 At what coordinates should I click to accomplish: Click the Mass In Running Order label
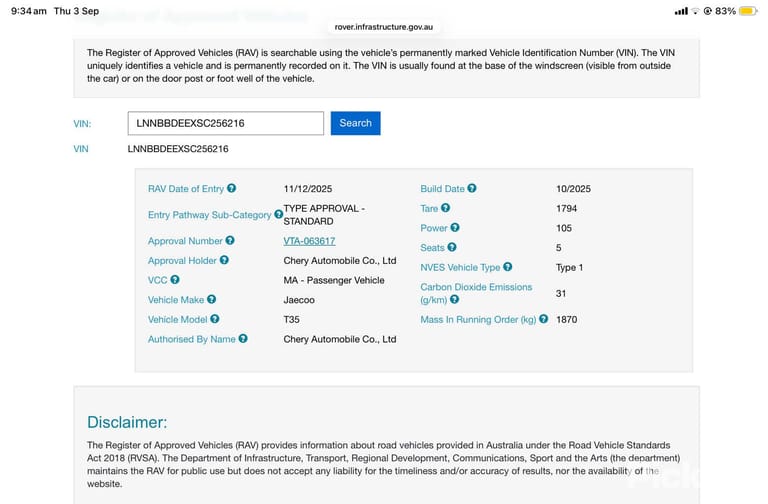point(479,319)
